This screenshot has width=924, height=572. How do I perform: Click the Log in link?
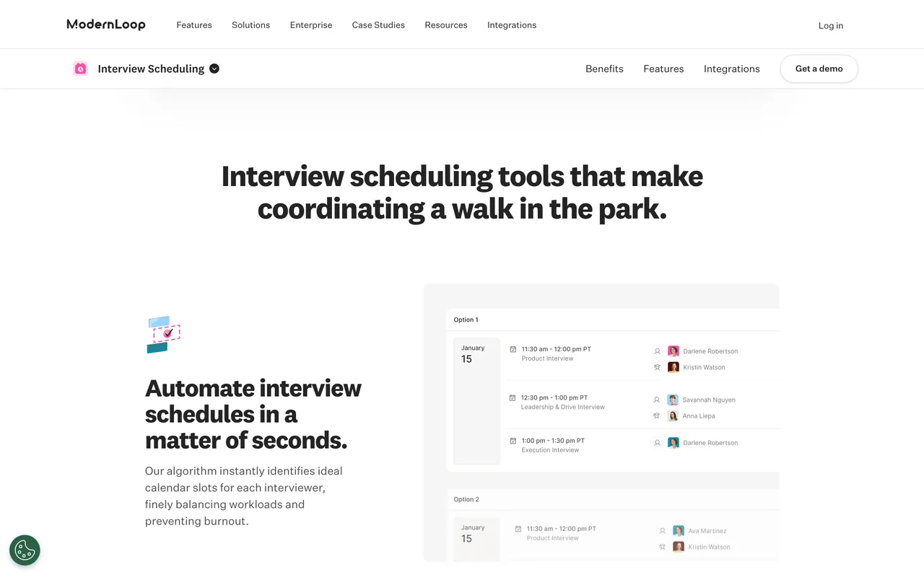[830, 25]
